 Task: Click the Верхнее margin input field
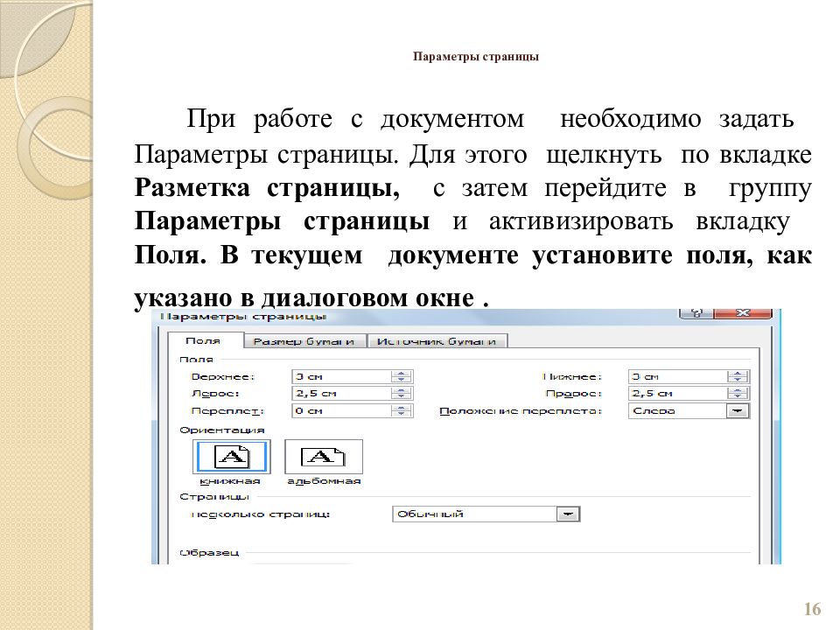(342, 376)
